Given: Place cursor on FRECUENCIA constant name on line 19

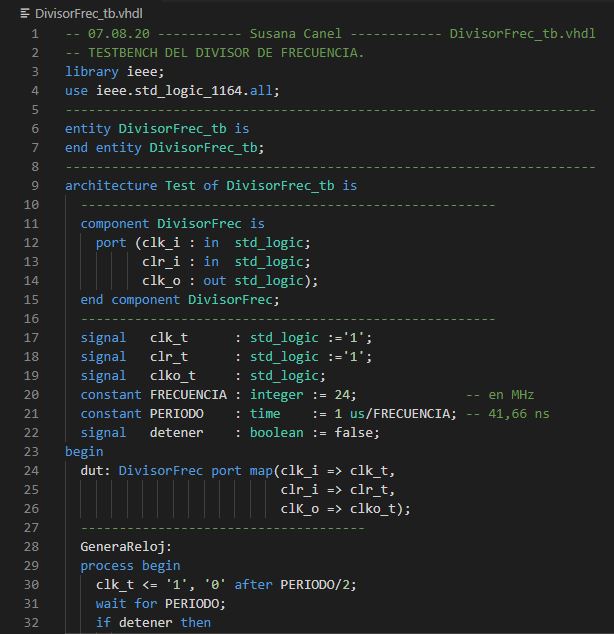Looking at the screenshot, I should [x=188, y=394].
